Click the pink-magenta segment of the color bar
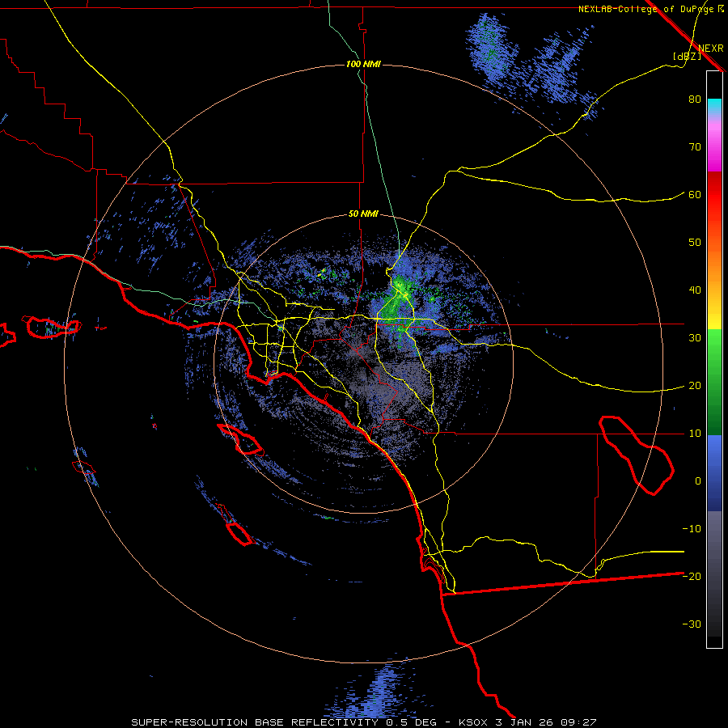Viewport: 728px width, 728px height. 714,145
